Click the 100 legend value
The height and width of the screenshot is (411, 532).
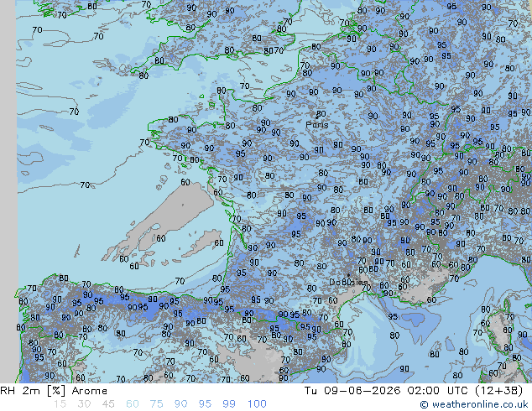(x=257, y=404)
